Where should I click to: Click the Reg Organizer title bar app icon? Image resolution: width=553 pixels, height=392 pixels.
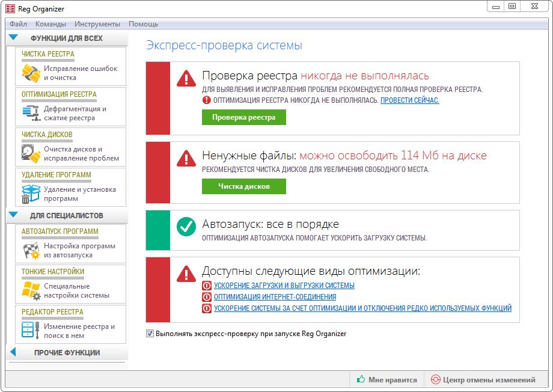click(10, 8)
